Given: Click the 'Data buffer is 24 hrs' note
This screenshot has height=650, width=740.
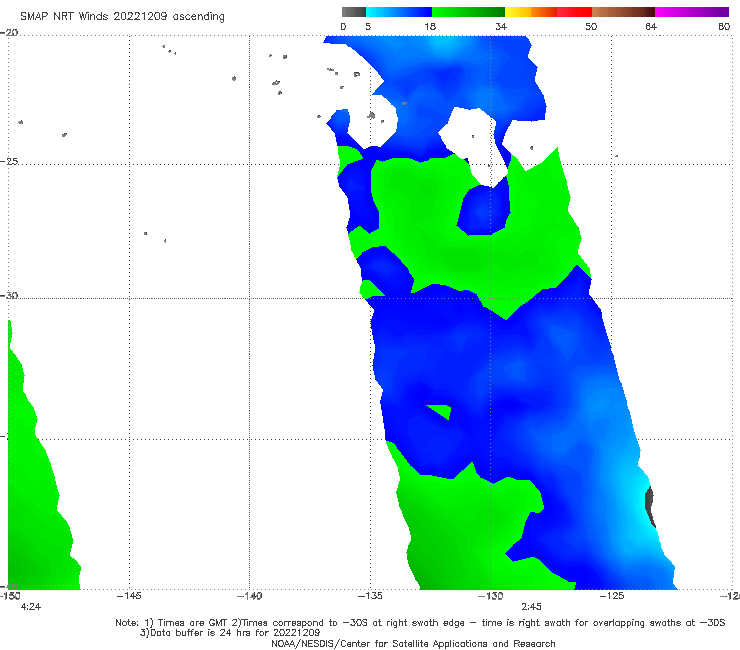Looking at the screenshot, I should pyautogui.click(x=230, y=633).
